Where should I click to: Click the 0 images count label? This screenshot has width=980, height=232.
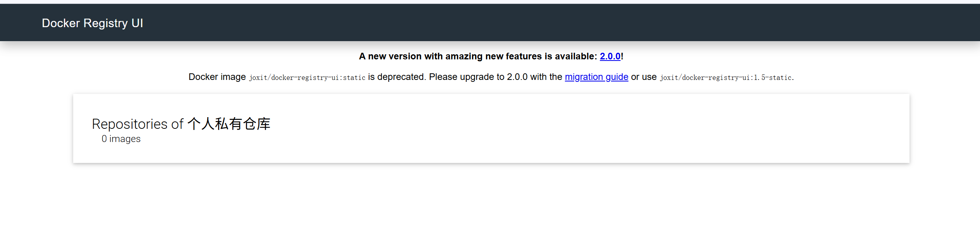tap(121, 139)
